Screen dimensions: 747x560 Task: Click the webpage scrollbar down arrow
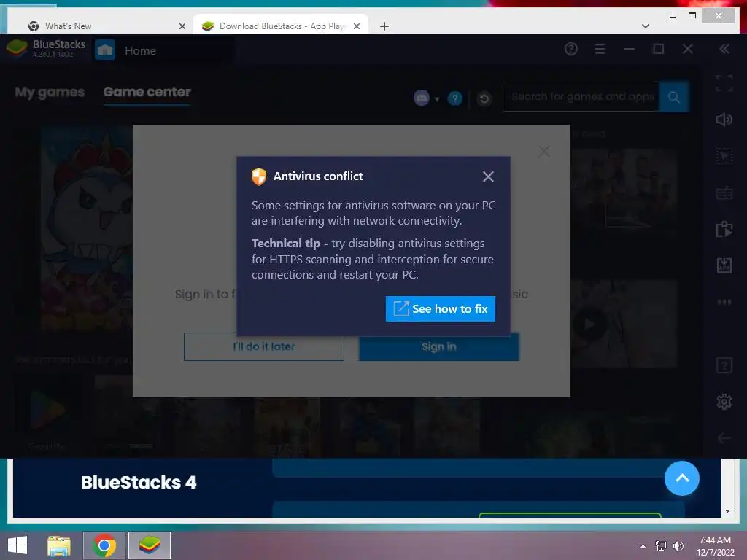pyautogui.click(x=727, y=511)
